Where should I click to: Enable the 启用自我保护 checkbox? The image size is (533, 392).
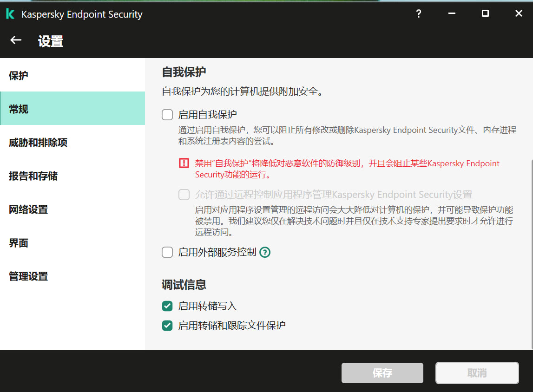pyautogui.click(x=167, y=115)
